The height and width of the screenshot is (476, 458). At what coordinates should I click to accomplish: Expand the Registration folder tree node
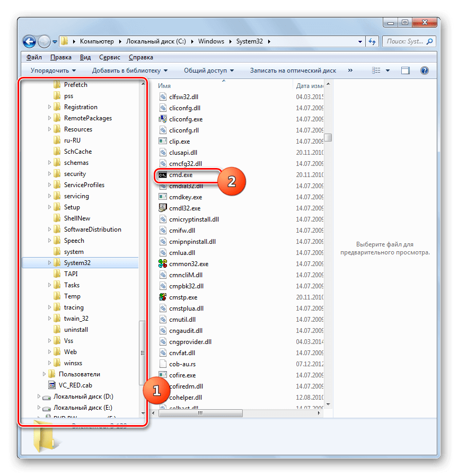[50, 107]
